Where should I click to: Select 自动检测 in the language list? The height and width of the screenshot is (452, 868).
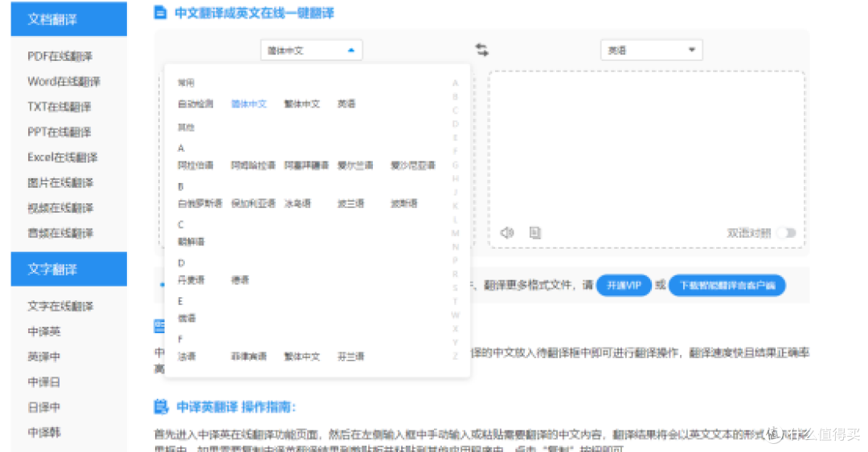[195, 104]
